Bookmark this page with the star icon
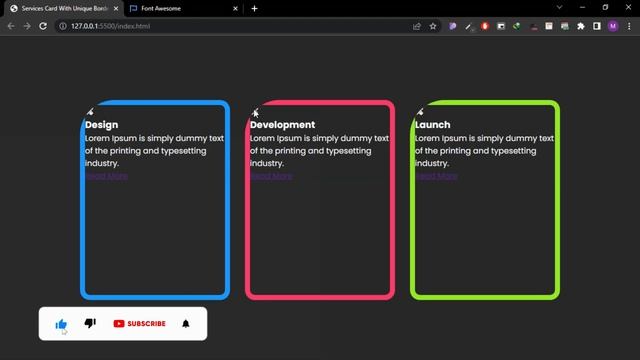640x360 pixels. point(433,26)
